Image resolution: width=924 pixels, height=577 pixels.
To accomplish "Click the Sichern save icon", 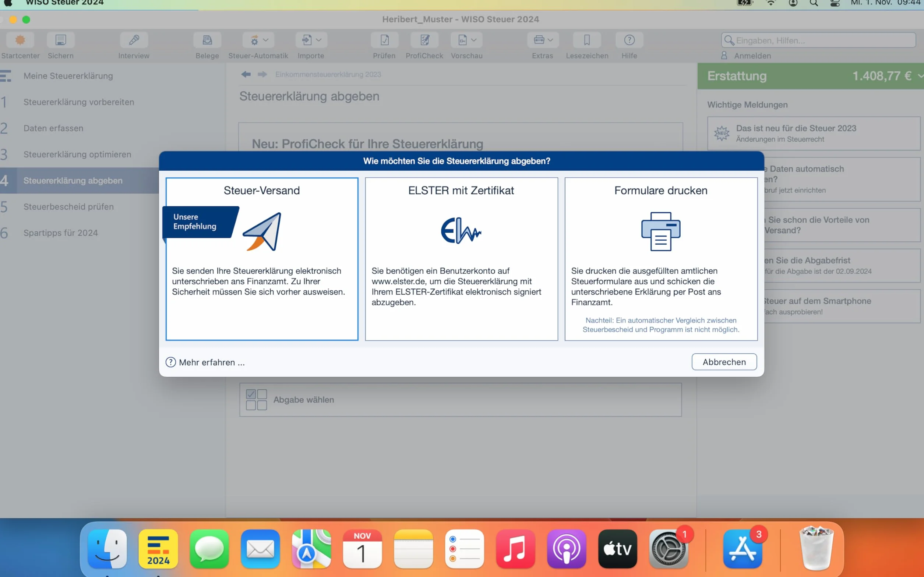I will pyautogui.click(x=61, y=40).
